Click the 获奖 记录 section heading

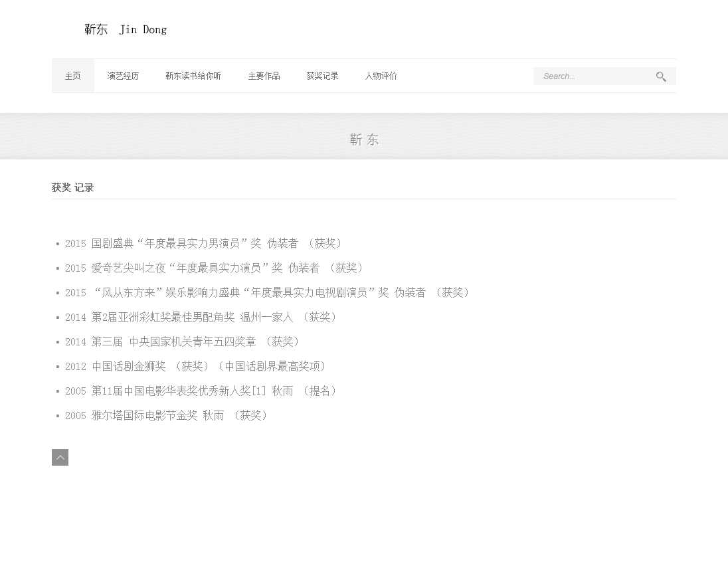[x=73, y=188]
